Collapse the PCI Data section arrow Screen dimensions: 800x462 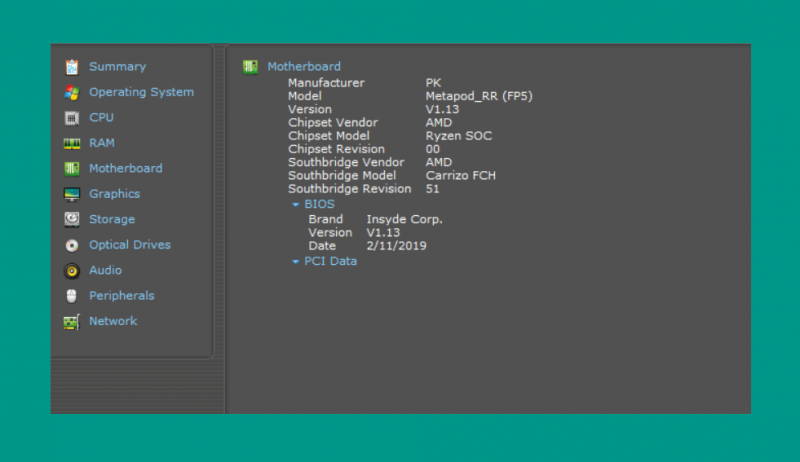(x=295, y=262)
